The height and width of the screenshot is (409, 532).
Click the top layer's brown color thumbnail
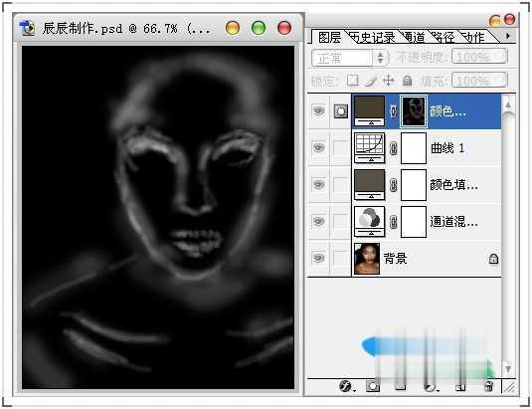pyautogui.click(x=369, y=110)
